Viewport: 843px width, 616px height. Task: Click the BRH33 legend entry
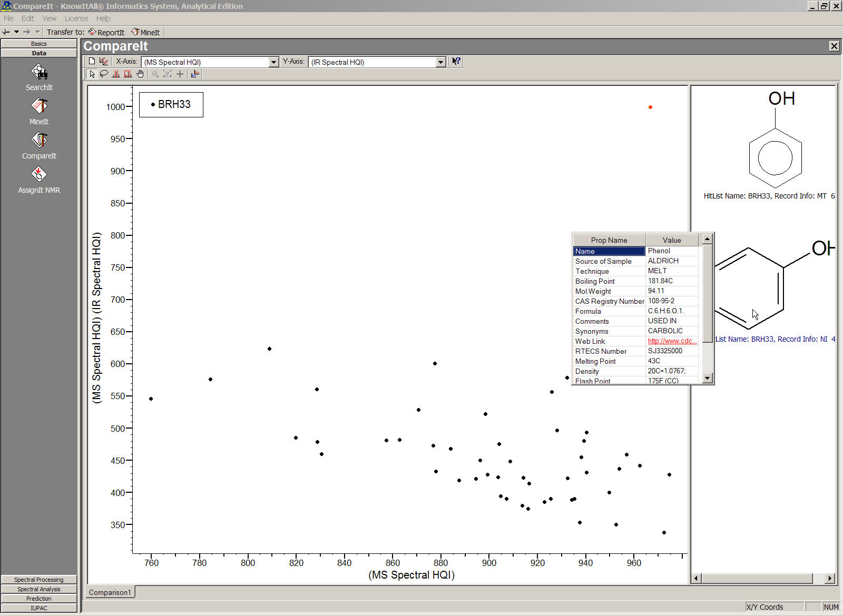(x=171, y=104)
